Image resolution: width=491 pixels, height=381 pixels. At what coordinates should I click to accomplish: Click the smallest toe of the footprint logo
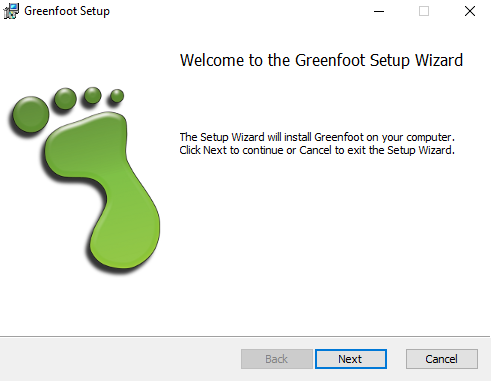[117, 96]
